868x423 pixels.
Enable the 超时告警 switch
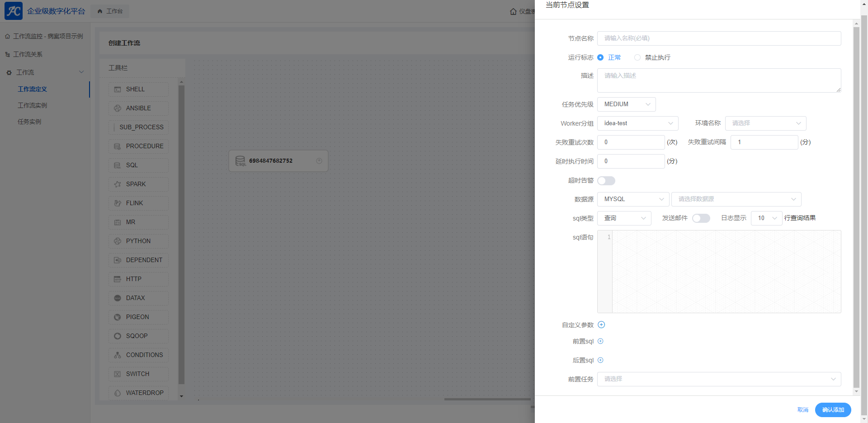pyautogui.click(x=606, y=181)
